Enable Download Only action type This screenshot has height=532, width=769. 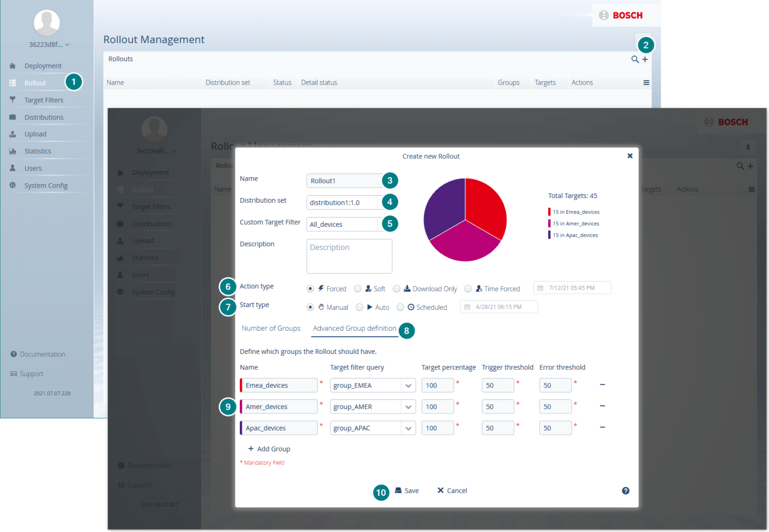[x=397, y=288]
